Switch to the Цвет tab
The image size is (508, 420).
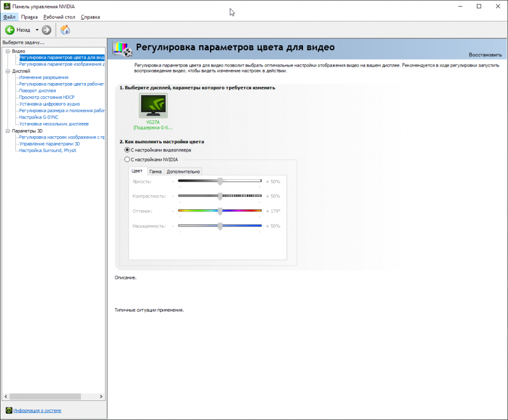(137, 171)
